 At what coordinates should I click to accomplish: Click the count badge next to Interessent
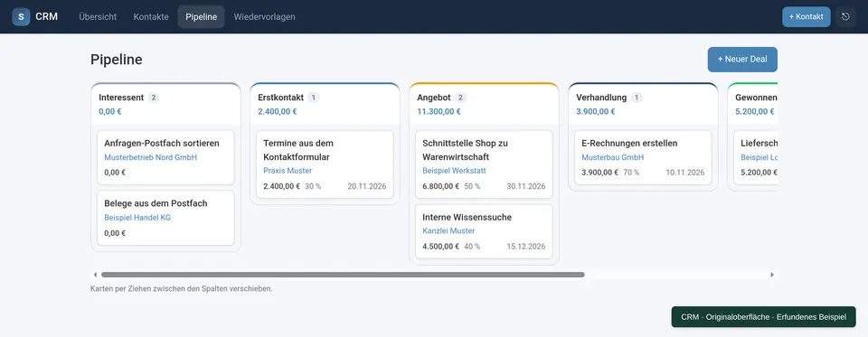pos(154,98)
